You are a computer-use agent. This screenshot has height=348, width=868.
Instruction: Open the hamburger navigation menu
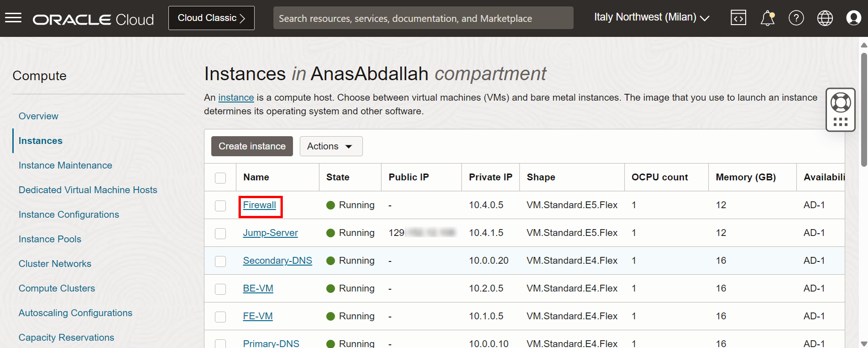pos(13,18)
